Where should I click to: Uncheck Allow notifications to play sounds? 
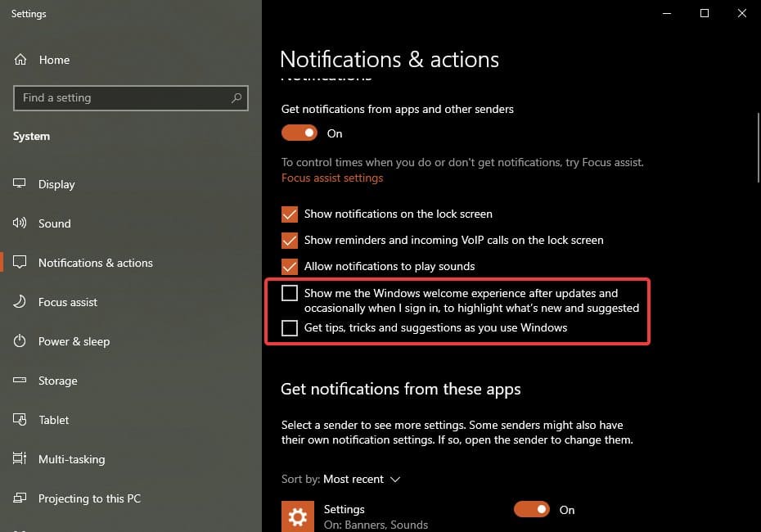[290, 267]
